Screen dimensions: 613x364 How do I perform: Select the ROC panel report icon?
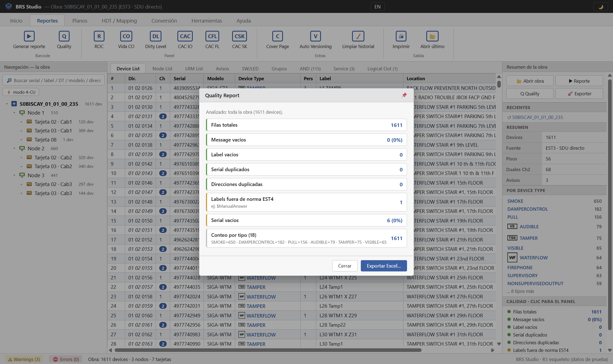point(99,36)
